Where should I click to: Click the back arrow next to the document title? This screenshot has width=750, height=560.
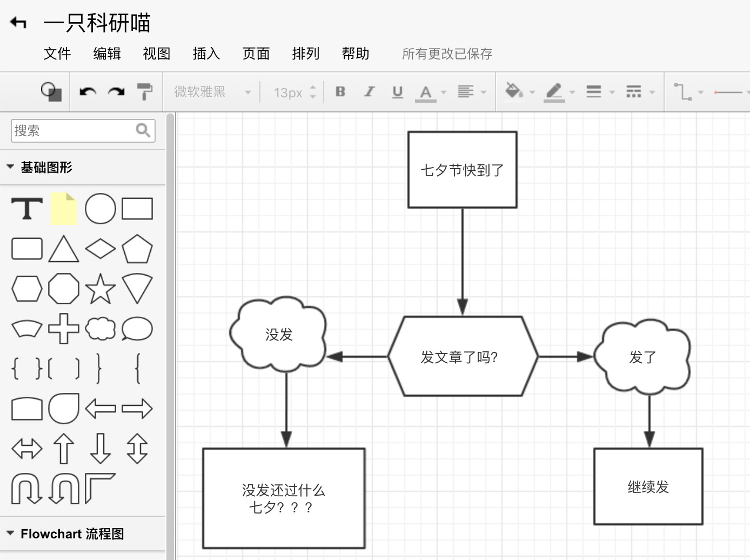pyautogui.click(x=17, y=22)
